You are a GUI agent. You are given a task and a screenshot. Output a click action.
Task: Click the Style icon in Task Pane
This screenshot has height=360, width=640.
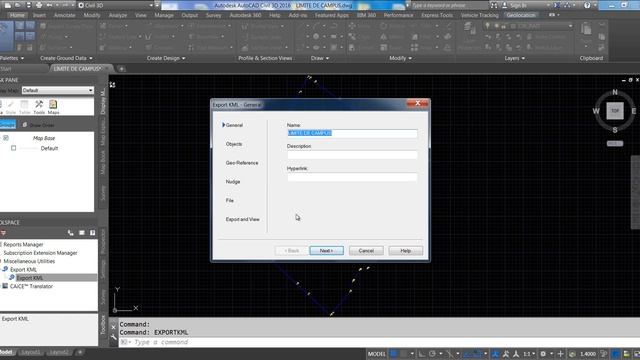pos(11,107)
